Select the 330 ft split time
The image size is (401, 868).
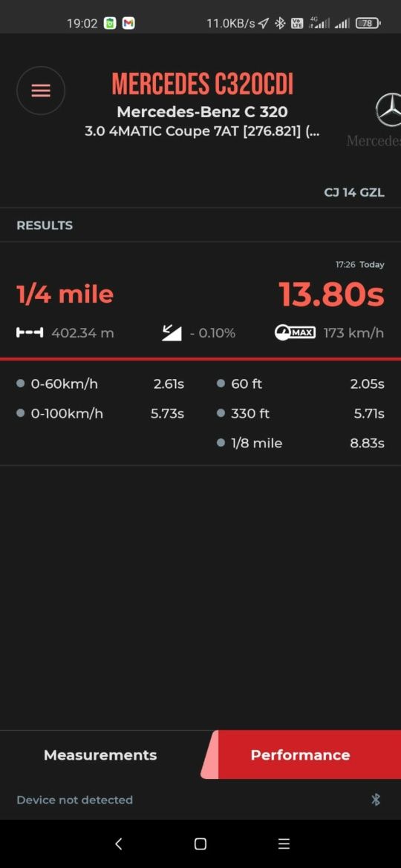pyautogui.click(x=300, y=413)
